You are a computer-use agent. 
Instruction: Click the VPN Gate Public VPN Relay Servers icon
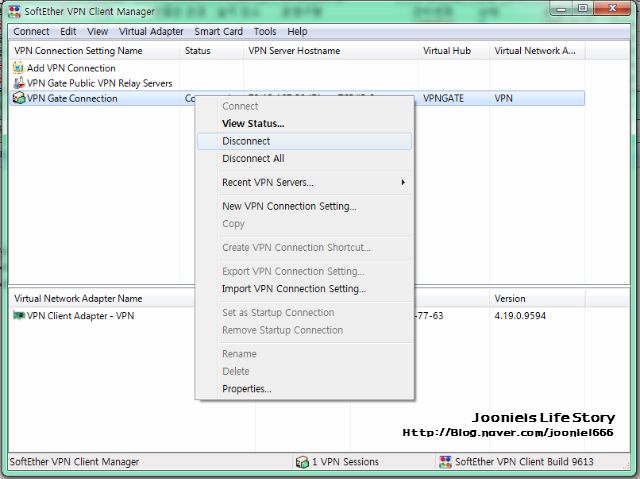tap(19, 83)
